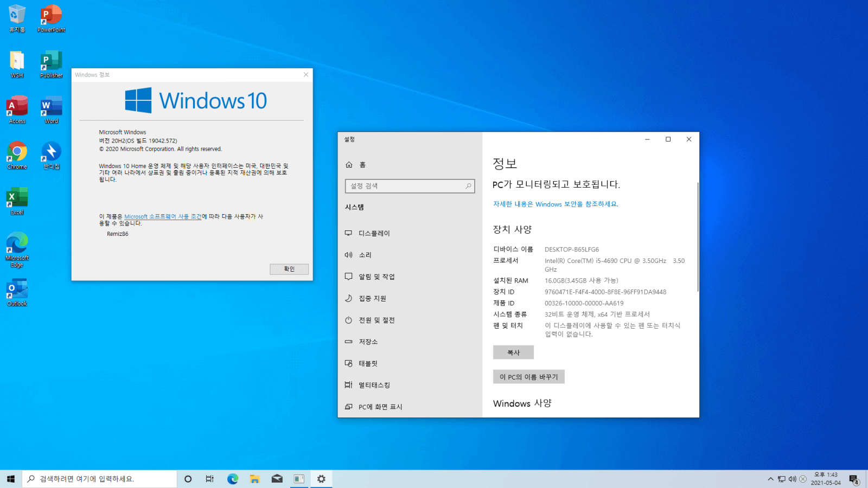Click the 설정 검색 search field
The image size is (868, 488).
(x=410, y=186)
